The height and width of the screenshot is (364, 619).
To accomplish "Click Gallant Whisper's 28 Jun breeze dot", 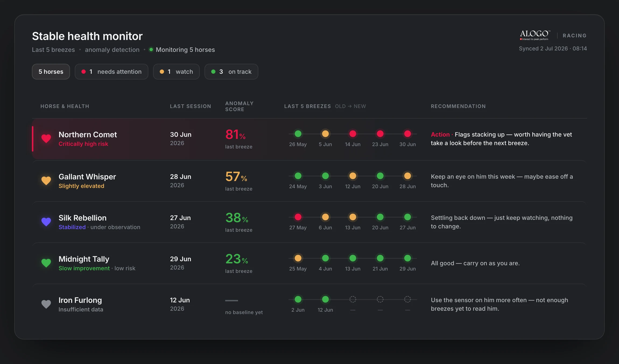I will coord(408,176).
